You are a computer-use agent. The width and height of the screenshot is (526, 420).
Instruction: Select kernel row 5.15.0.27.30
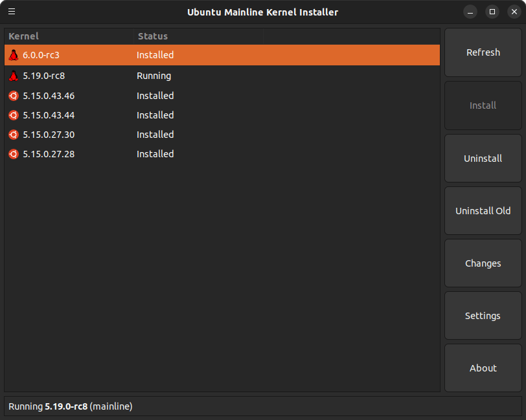[222, 135]
